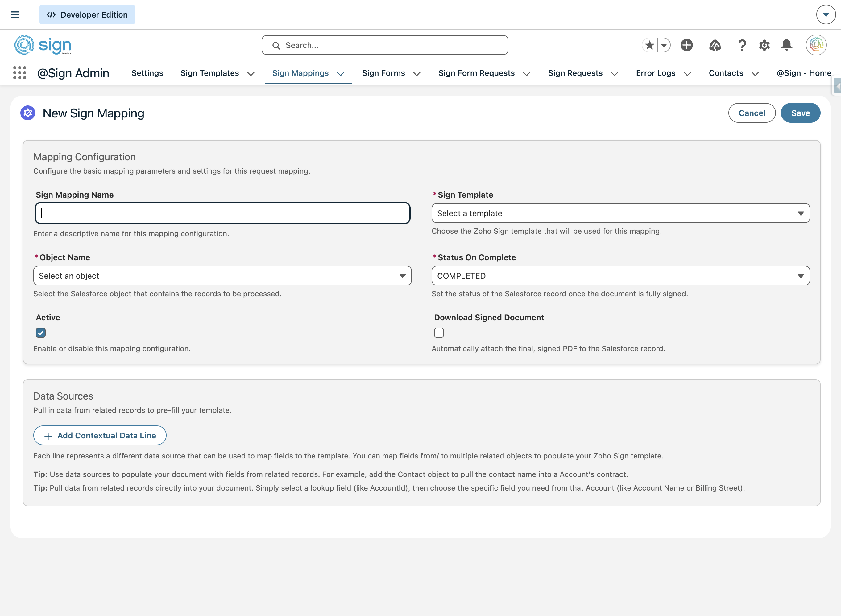Open the App Launcher grid icon
The image size is (841, 616).
coord(19,73)
